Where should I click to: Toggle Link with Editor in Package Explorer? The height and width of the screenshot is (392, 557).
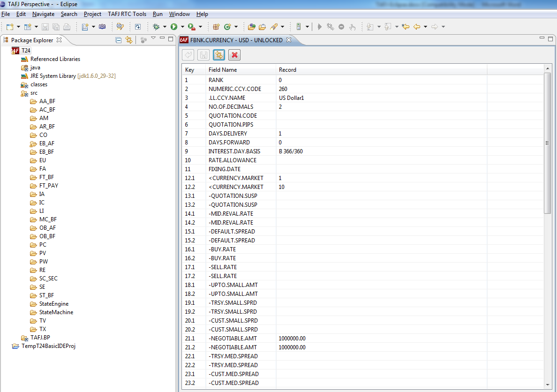tap(129, 40)
